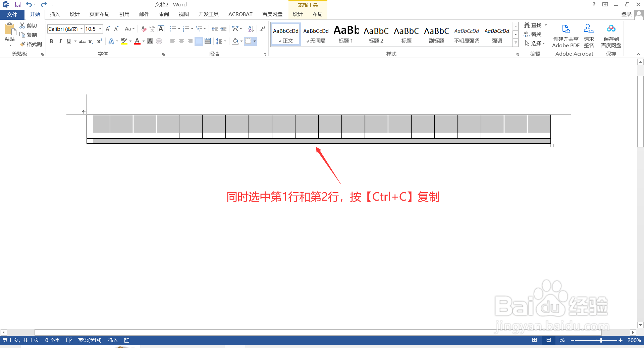Click the Copy icon in clipboard group
Screen dimensions: 644x348
pos(22,35)
